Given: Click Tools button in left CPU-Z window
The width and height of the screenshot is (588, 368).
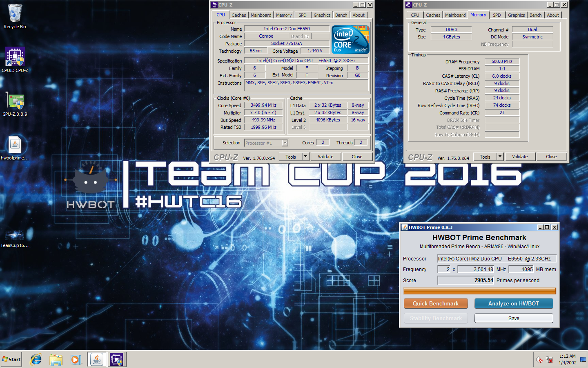Looking at the screenshot, I should (x=291, y=157).
